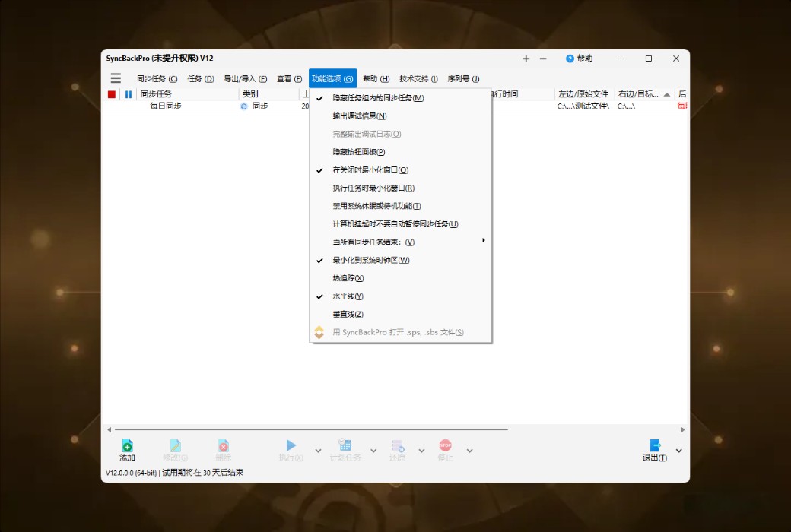791x532 pixels.
Task: Click the dropdown chevron beside 执行
Action: pos(318,450)
